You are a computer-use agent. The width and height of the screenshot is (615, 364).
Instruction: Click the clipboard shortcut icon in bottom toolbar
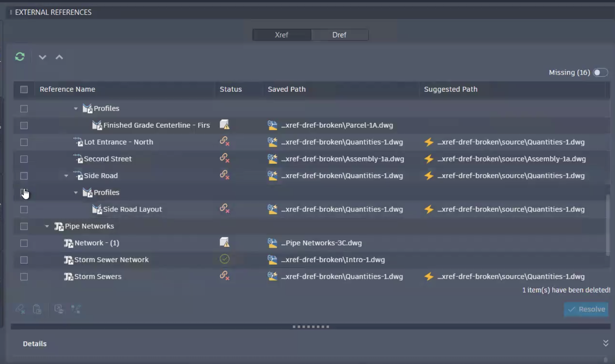37,309
